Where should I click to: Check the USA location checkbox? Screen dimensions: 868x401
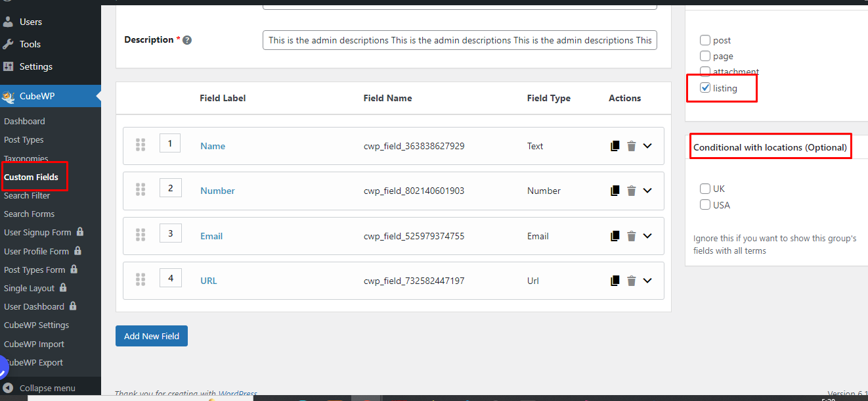click(x=705, y=204)
